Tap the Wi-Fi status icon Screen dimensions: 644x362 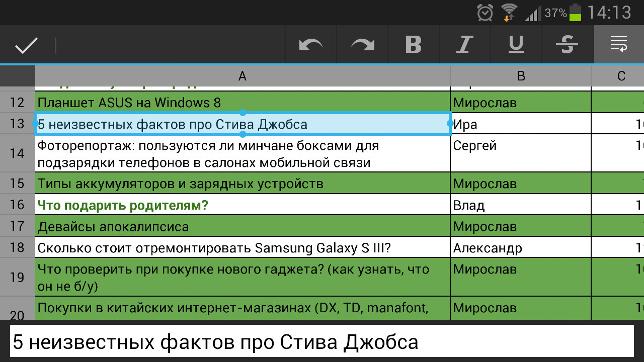(x=509, y=13)
